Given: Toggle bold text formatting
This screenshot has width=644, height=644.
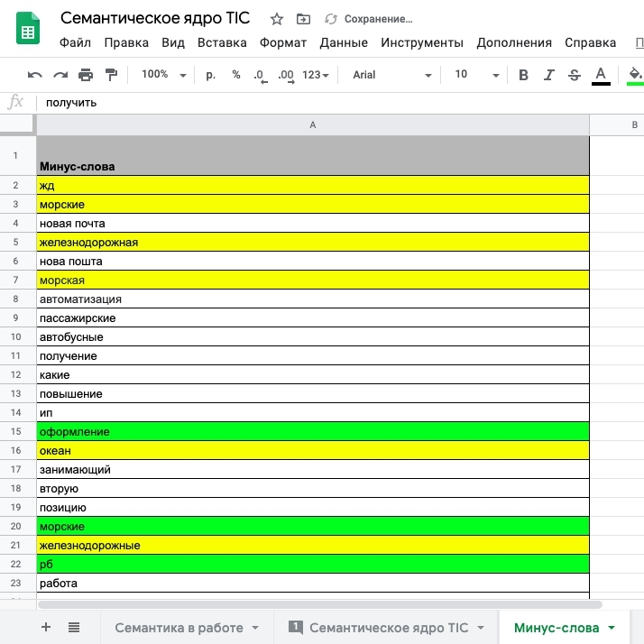Looking at the screenshot, I should click(x=523, y=75).
